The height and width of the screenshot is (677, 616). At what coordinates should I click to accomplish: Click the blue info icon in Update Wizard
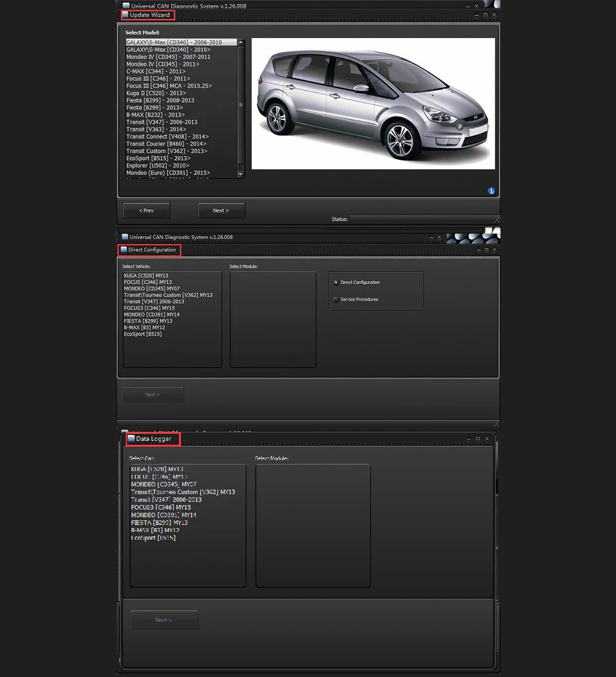[x=492, y=191]
